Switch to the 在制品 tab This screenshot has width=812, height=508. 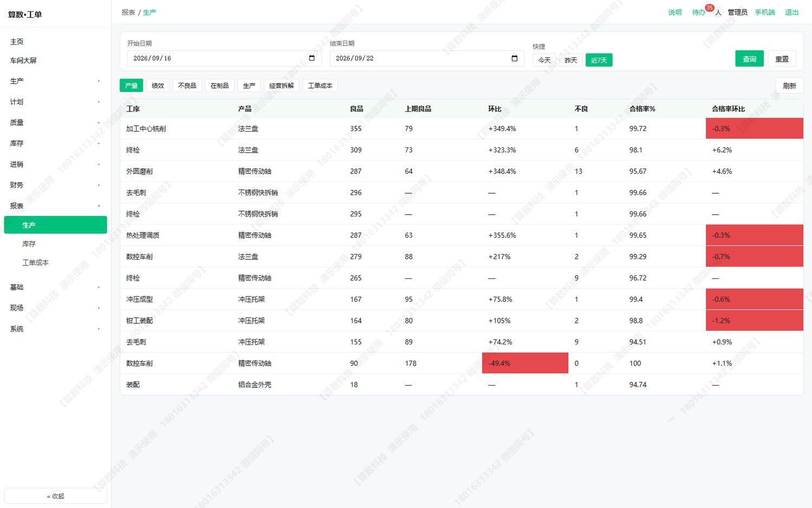(220, 86)
